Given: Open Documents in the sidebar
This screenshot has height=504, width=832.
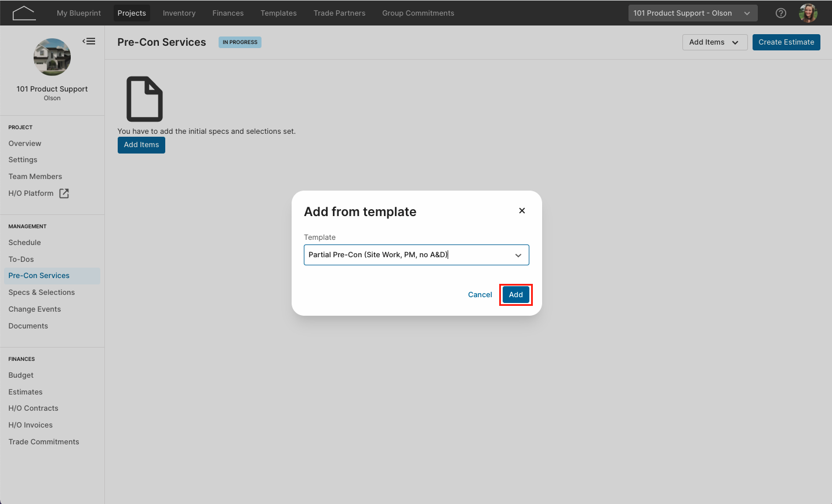Looking at the screenshot, I should [x=28, y=326].
